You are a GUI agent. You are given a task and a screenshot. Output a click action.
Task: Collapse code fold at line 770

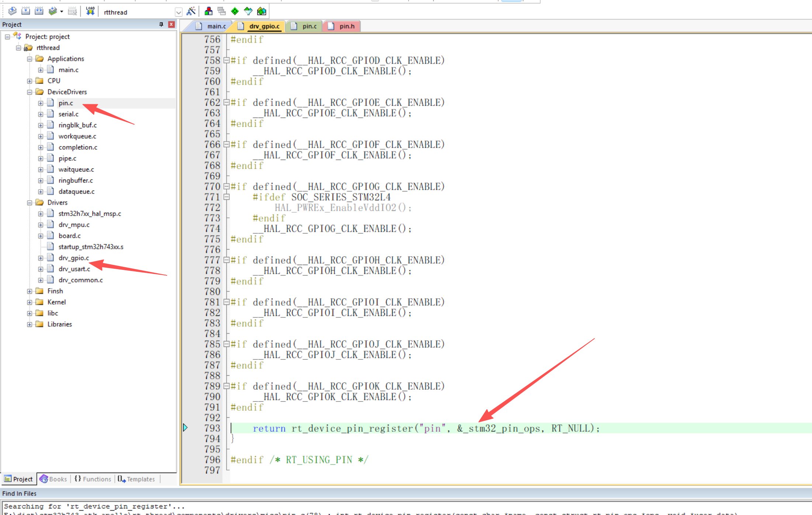pos(226,187)
